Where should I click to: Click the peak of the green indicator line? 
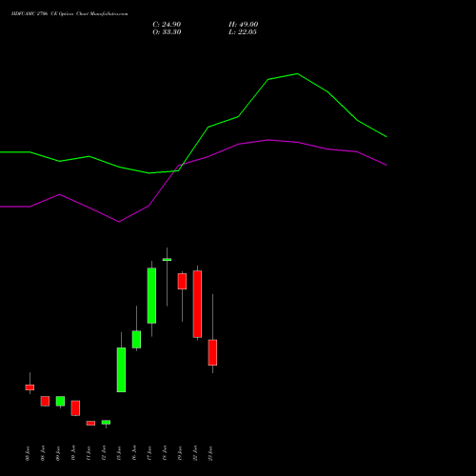pos(297,74)
